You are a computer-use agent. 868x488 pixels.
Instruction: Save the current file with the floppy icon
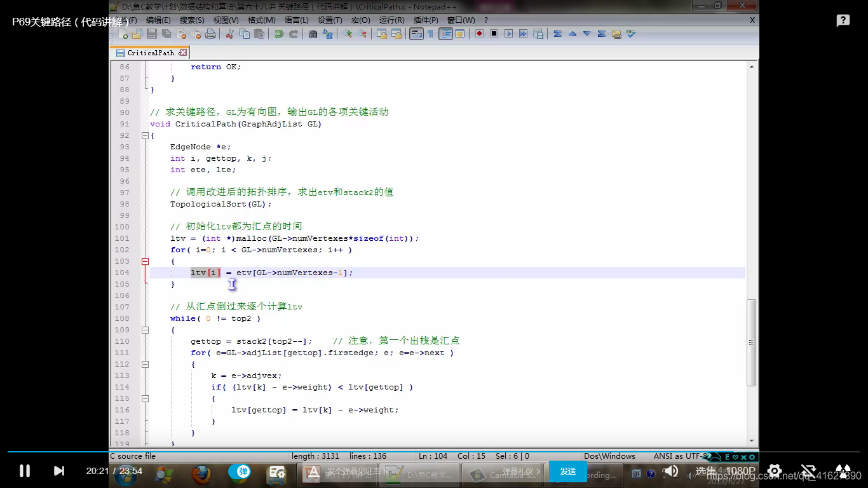(152, 34)
